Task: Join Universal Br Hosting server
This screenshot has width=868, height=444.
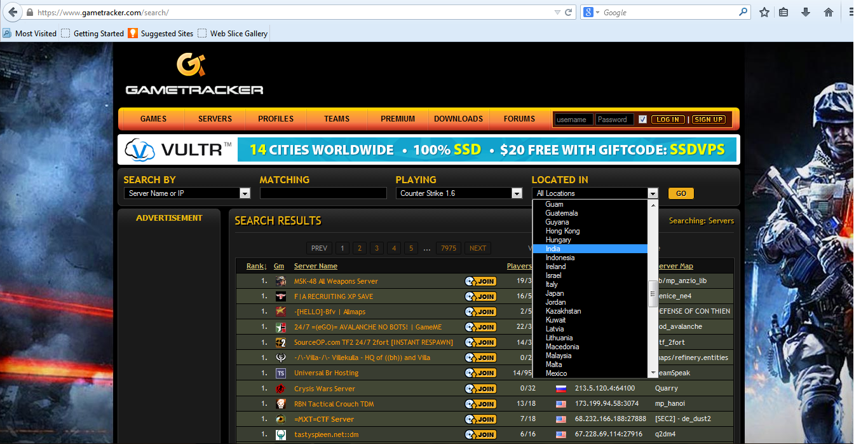Action: coord(480,373)
